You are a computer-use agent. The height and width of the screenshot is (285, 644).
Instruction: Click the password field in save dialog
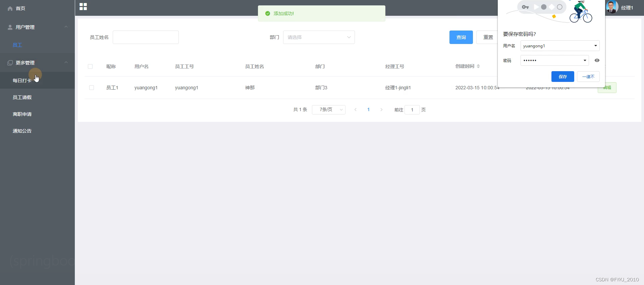555,60
